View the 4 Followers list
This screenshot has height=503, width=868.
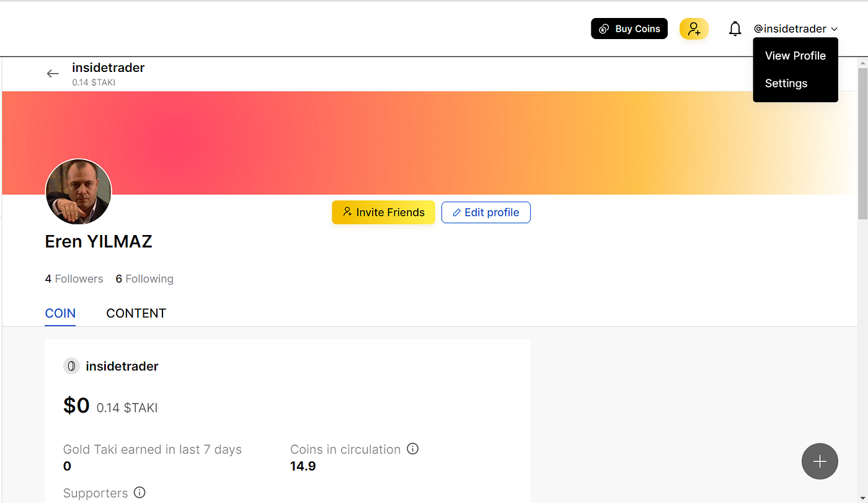(74, 279)
